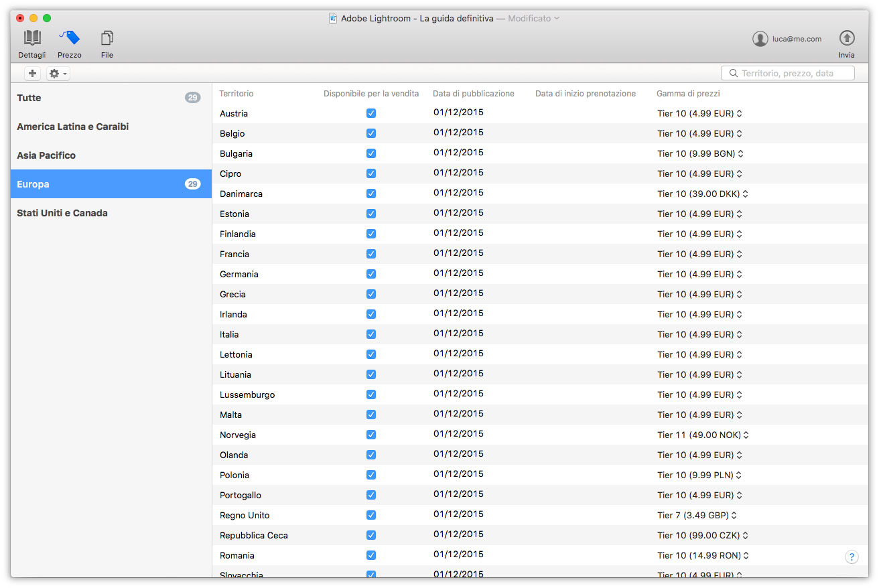Toggle availability checkbox for Norvegia

[x=371, y=435]
